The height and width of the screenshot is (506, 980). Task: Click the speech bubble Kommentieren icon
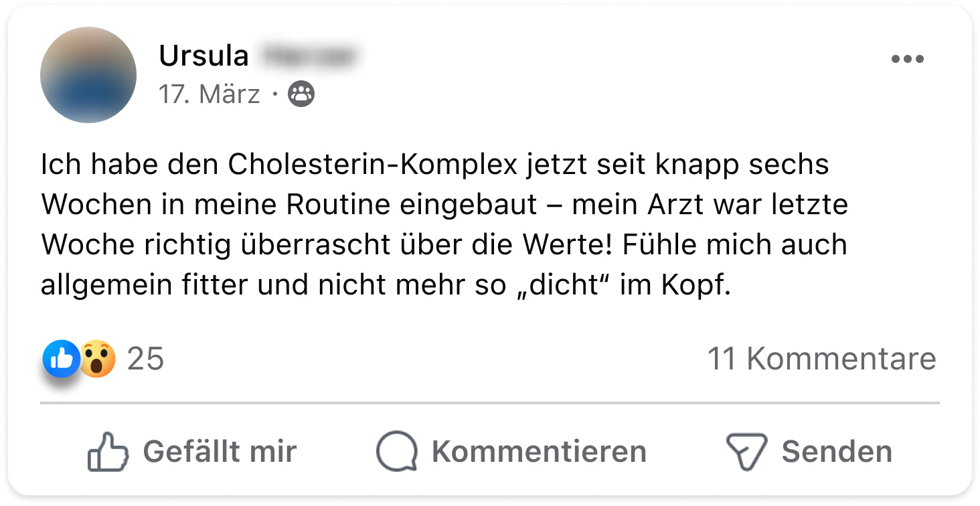click(396, 452)
